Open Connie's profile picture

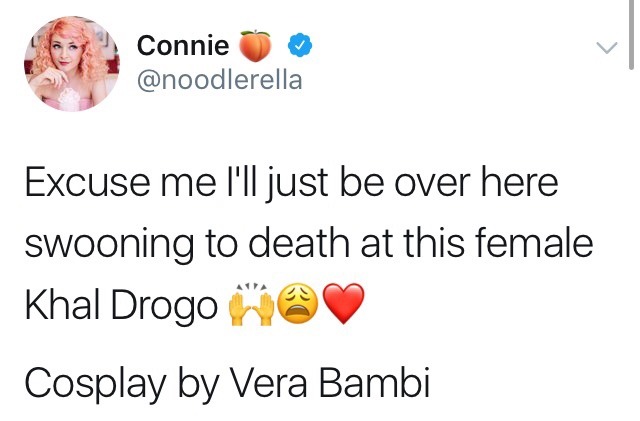[x=68, y=67]
